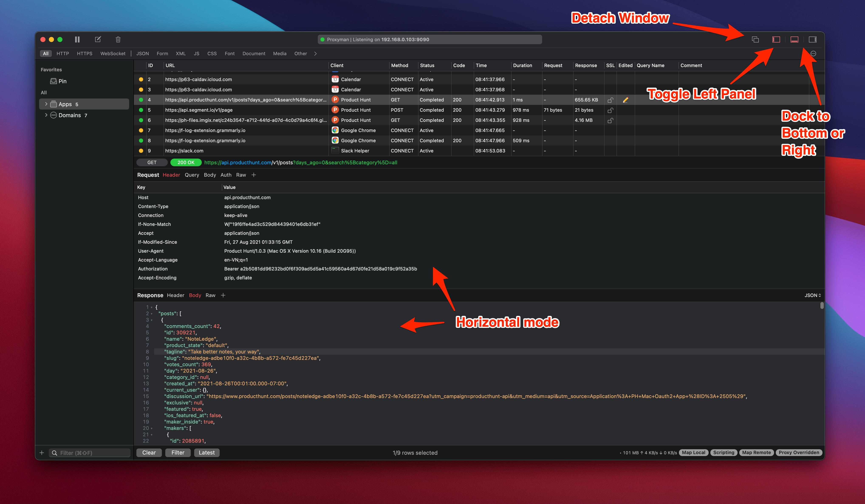Click the trash icon to clear the session
This screenshot has width=865, height=504.
[x=118, y=39]
